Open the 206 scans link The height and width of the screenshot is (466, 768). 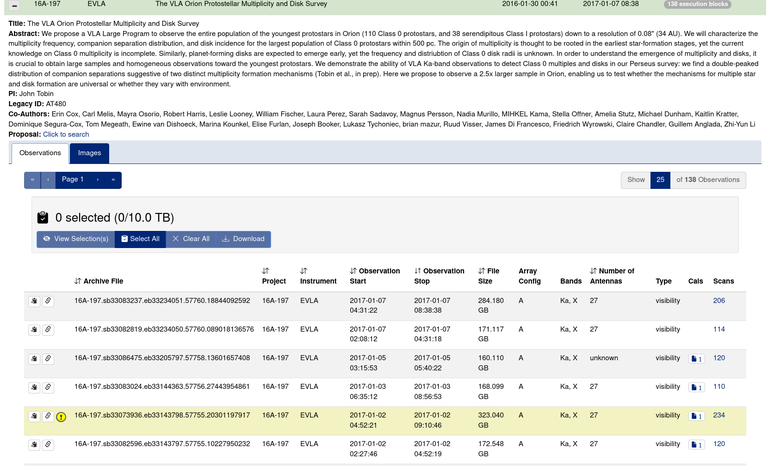(718, 300)
